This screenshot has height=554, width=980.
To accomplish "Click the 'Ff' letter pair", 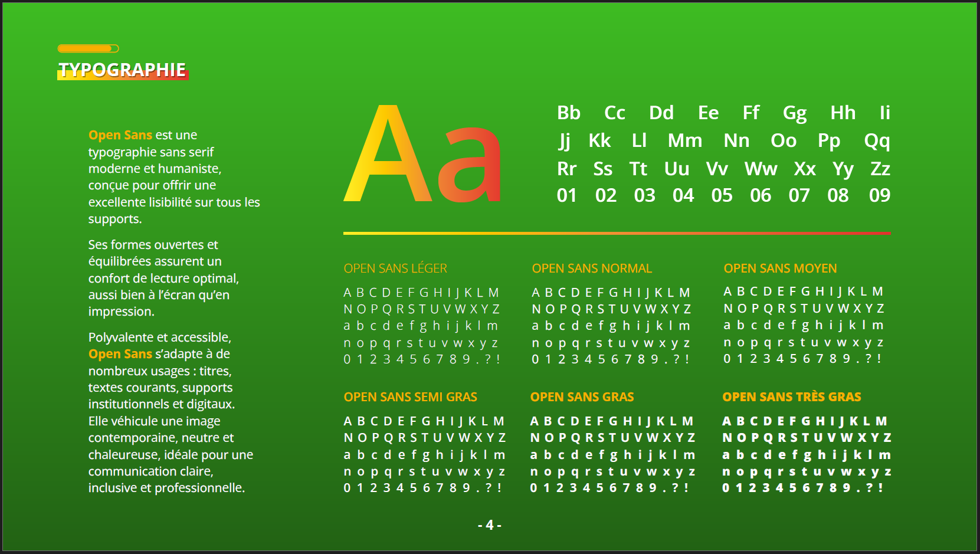I will click(751, 113).
